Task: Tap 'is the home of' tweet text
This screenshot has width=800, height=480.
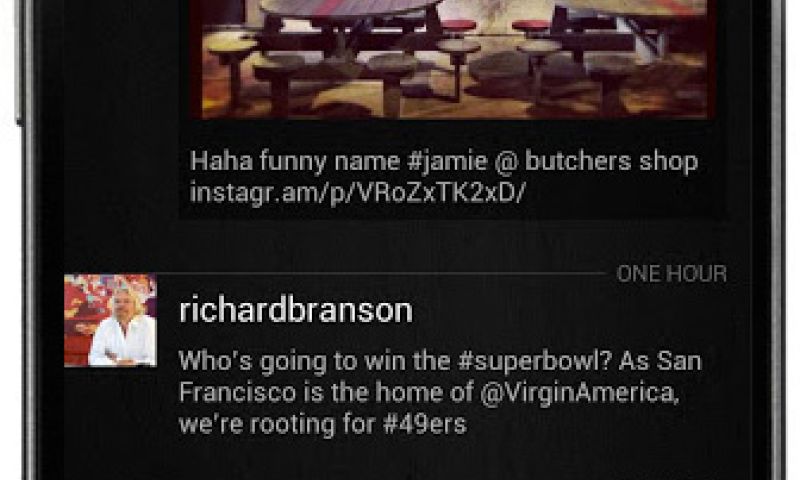Action: point(388,393)
